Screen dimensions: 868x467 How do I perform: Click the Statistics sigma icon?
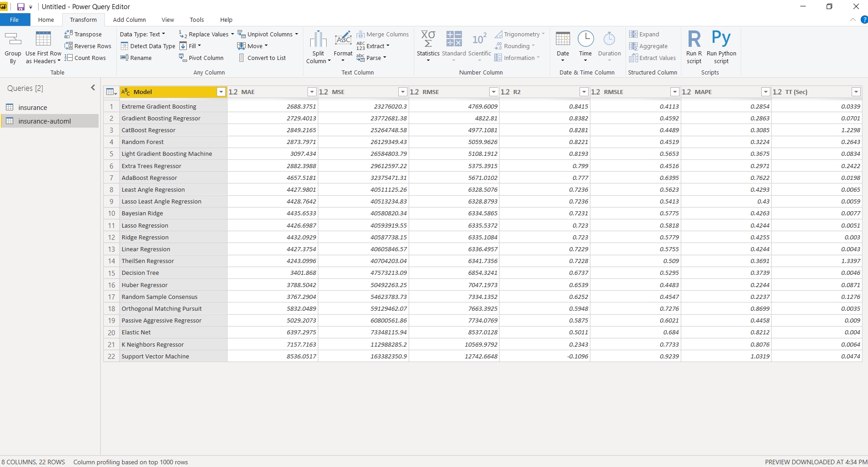click(x=428, y=40)
